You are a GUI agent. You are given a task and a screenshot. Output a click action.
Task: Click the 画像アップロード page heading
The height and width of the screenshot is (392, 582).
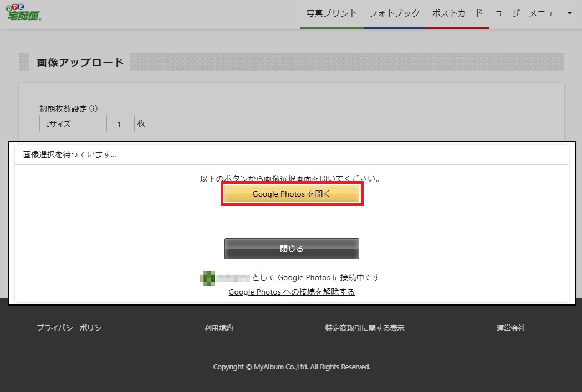[x=80, y=63]
